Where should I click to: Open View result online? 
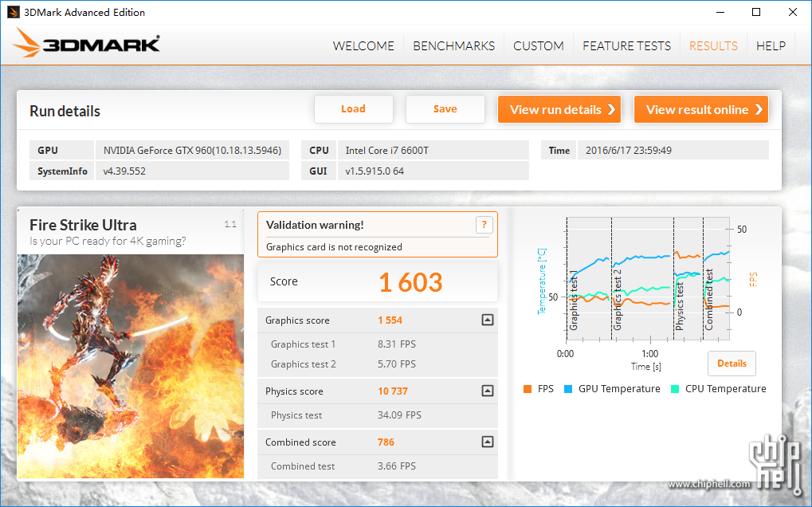701,109
